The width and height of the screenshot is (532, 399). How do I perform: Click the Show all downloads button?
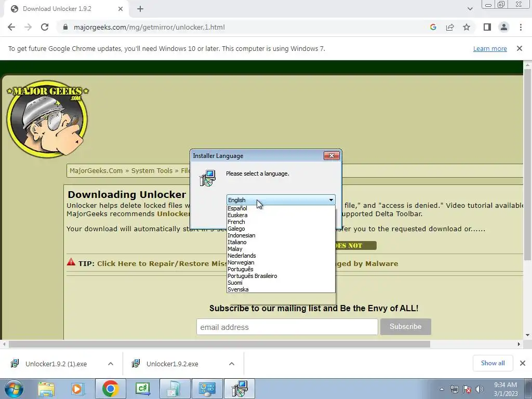pos(493,363)
